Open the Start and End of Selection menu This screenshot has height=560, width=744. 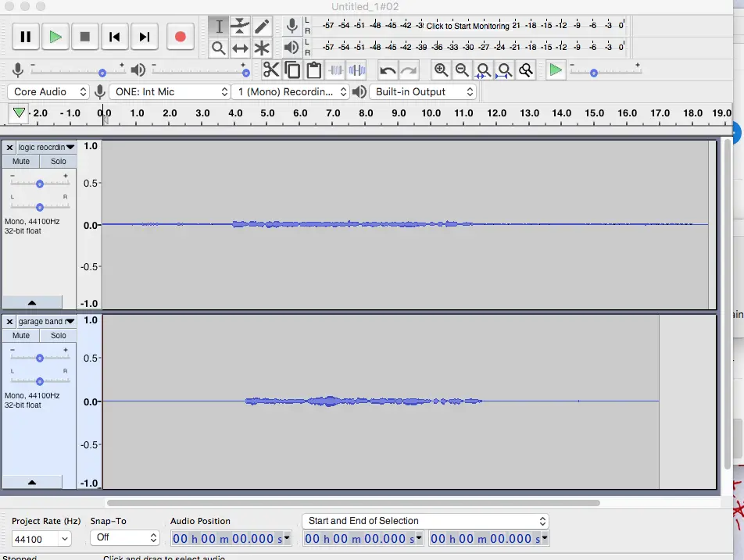coord(425,521)
